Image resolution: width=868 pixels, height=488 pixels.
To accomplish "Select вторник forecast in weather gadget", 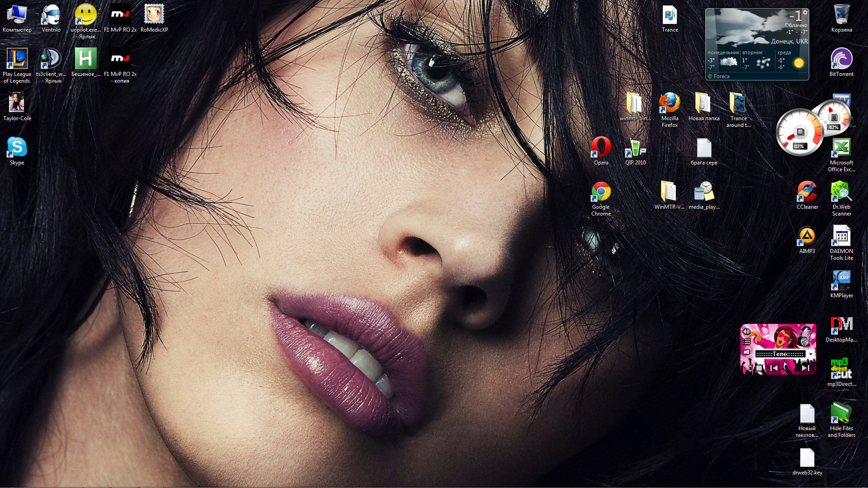I will coord(758,60).
